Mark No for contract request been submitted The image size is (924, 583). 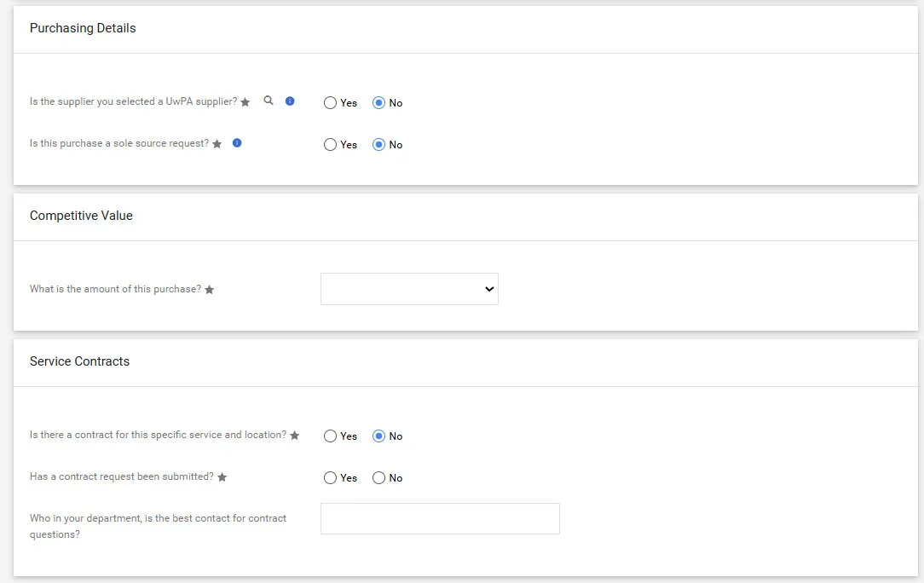(x=379, y=477)
